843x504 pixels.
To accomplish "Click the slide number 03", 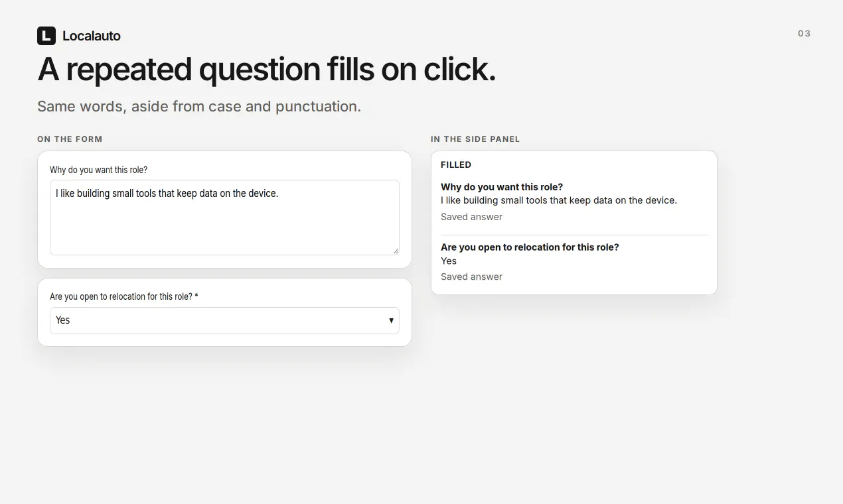I will (804, 33).
